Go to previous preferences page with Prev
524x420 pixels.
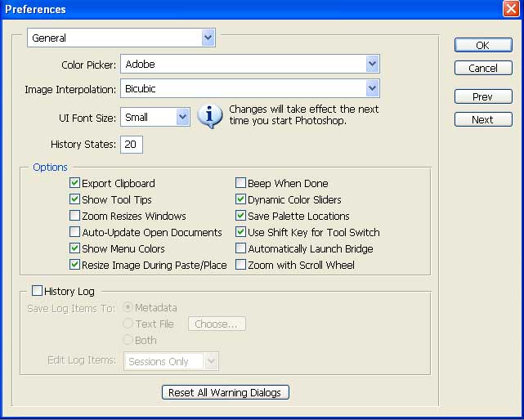(483, 96)
